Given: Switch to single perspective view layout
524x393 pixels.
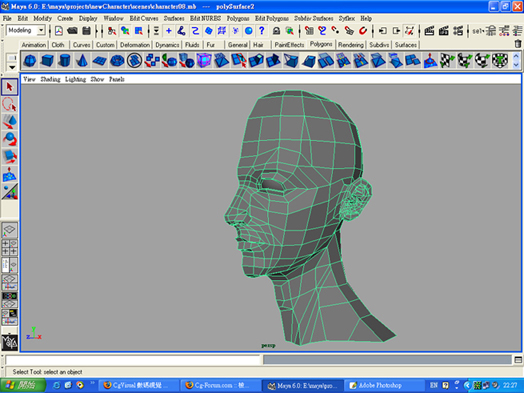Looking at the screenshot, I should [9, 230].
